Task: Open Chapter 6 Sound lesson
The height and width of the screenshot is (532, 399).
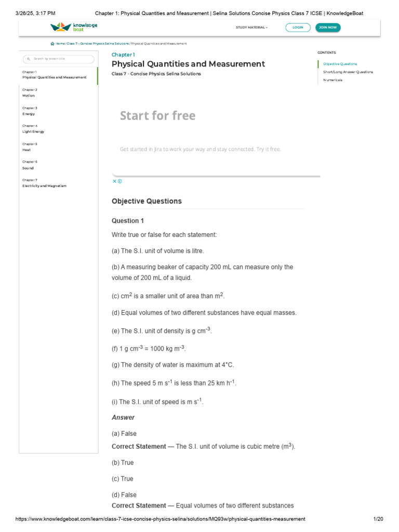Action: (29, 165)
